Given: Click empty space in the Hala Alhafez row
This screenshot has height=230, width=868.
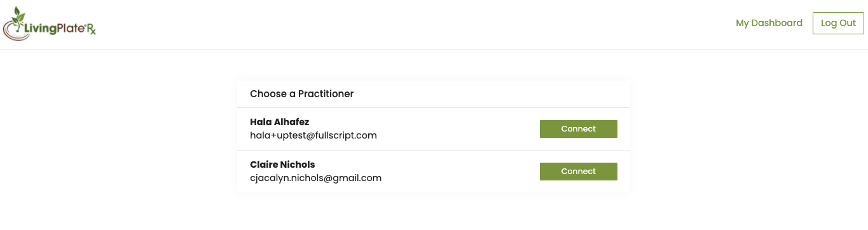Looking at the screenshot, I should (458, 129).
